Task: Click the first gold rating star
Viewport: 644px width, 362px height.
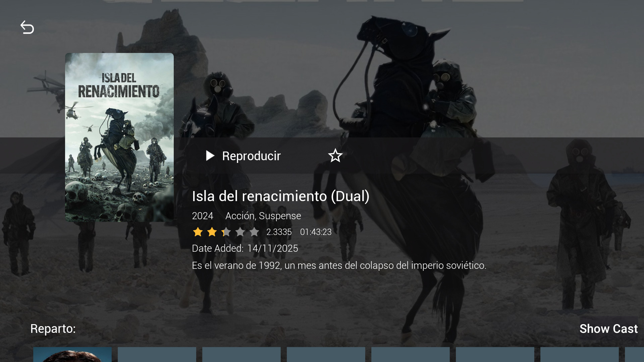Action: click(x=198, y=232)
